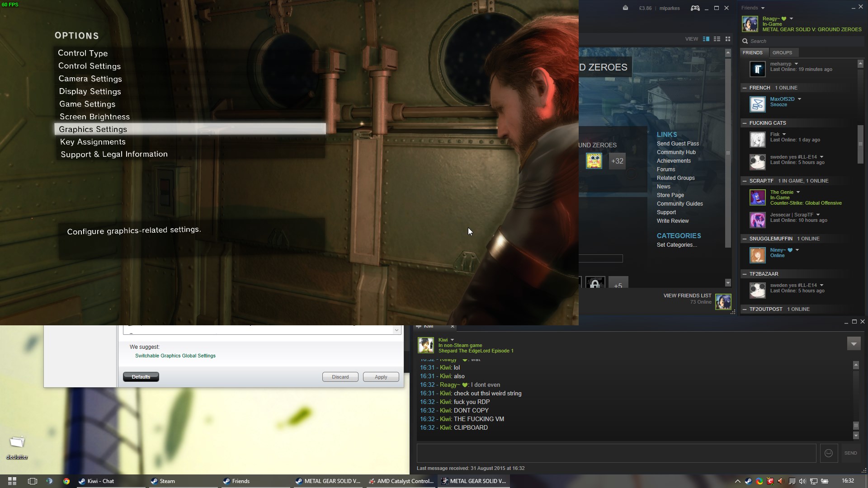
Task: Open dropdown arrow next to The Genie
Action: pyautogui.click(x=798, y=192)
